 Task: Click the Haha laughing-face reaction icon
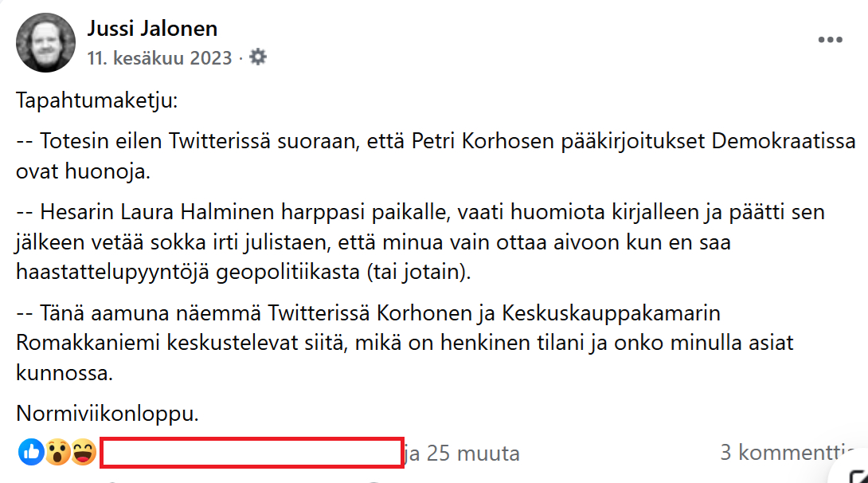[x=82, y=454]
